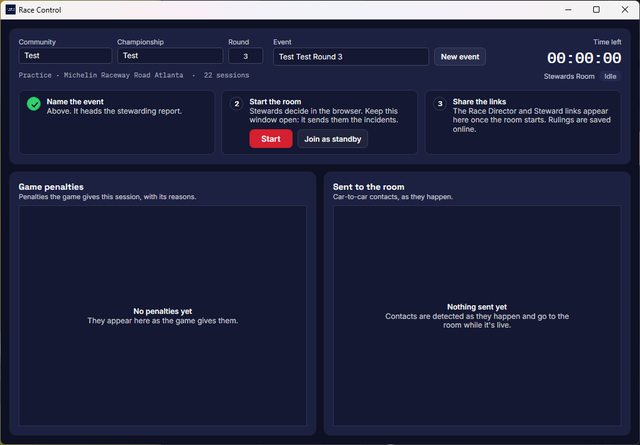Maximize the Race Control window
The height and width of the screenshot is (445, 640).
point(596,9)
